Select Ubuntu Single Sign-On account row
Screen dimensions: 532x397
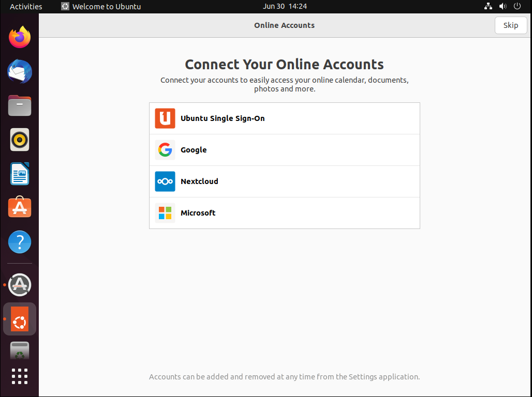coord(284,118)
